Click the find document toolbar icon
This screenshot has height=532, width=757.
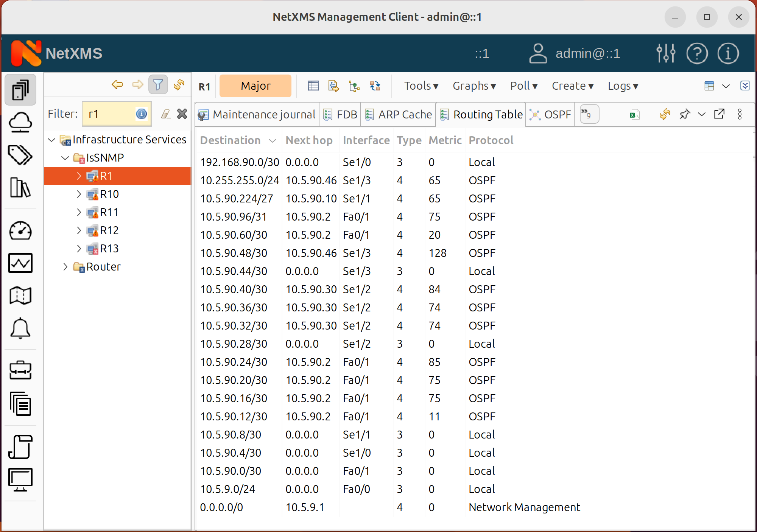[x=333, y=86]
